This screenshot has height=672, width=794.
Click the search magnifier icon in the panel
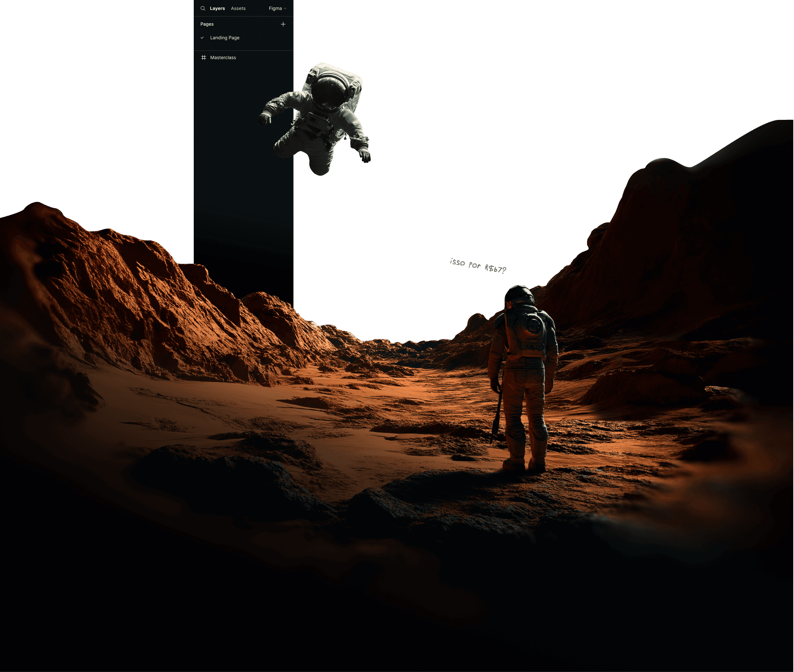(x=203, y=8)
